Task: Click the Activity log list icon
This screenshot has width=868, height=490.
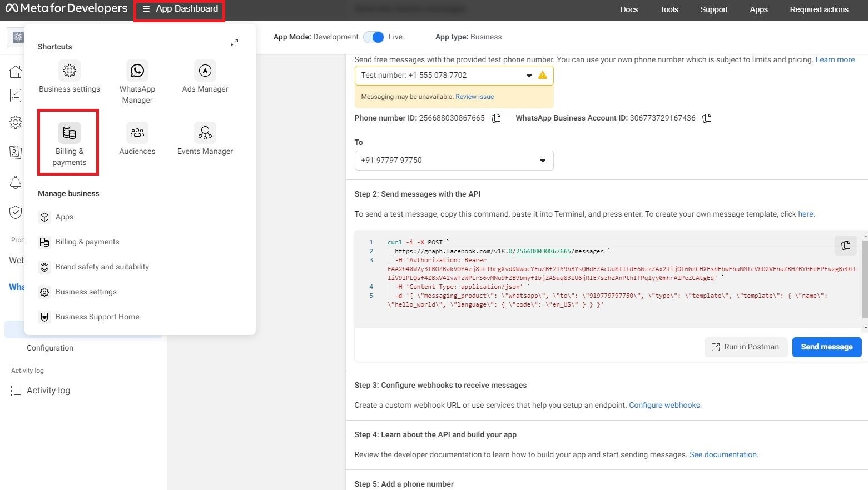Action: (15, 391)
